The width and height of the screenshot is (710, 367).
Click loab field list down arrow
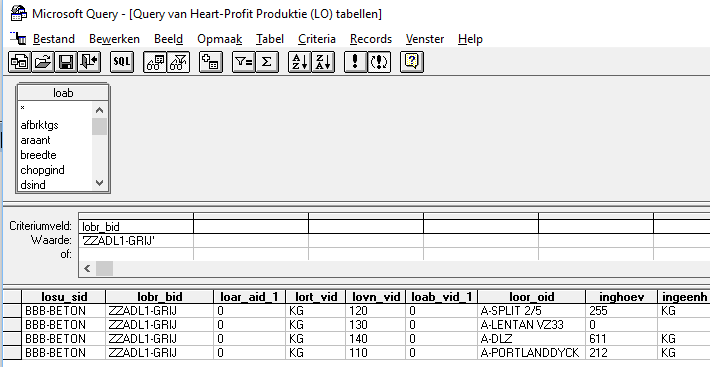[x=100, y=183]
